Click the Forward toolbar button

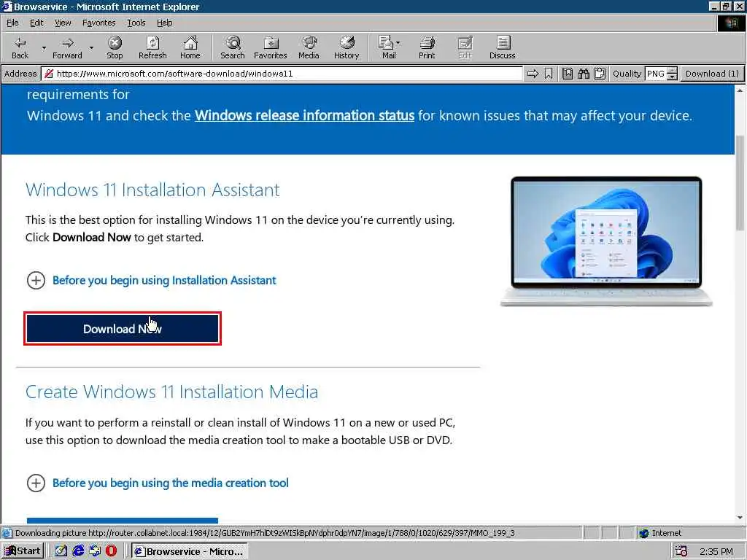point(67,47)
